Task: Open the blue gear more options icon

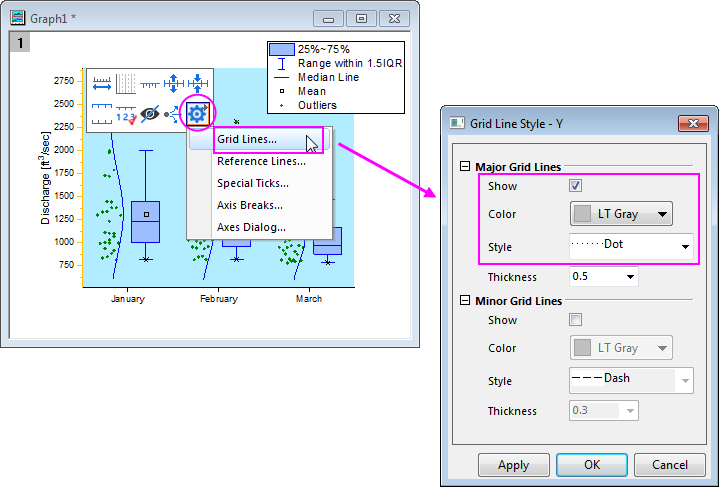Action: 197,113
